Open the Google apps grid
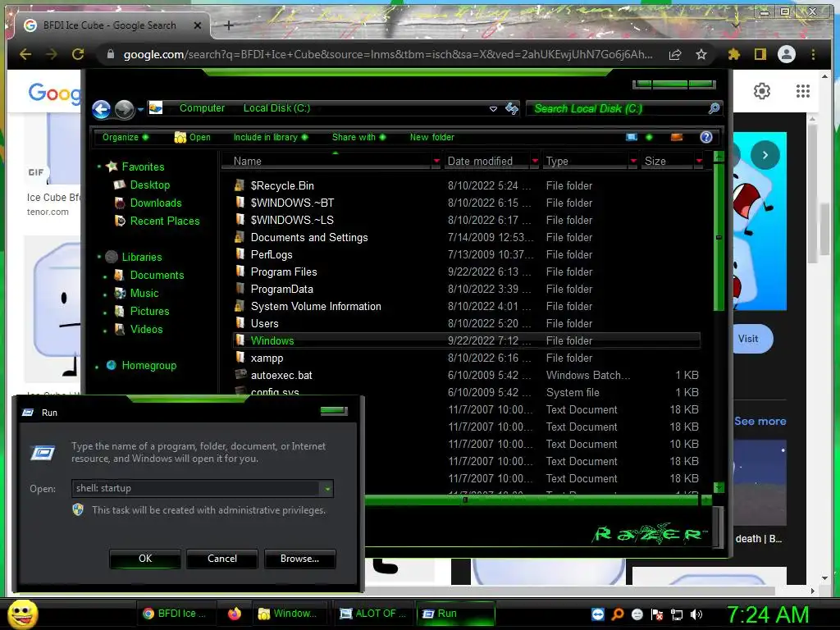Image resolution: width=840 pixels, height=630 pixels. [x=802, y=91]
